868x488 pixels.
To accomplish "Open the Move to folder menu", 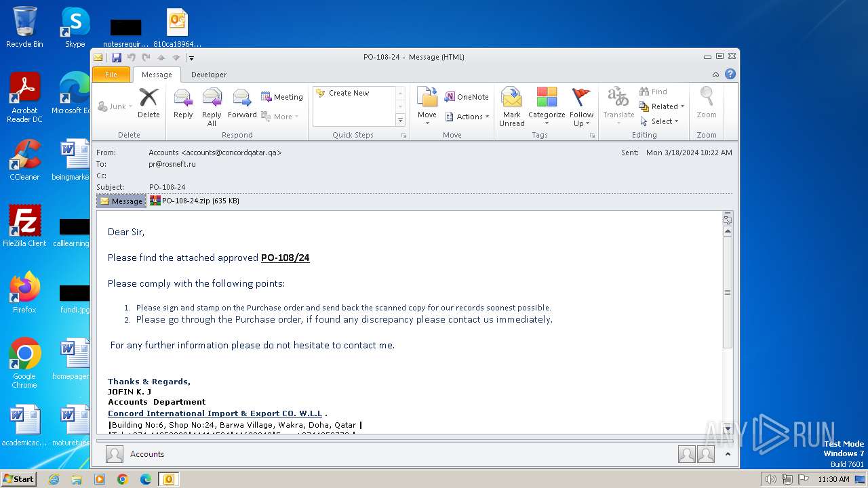I will 427,107.
